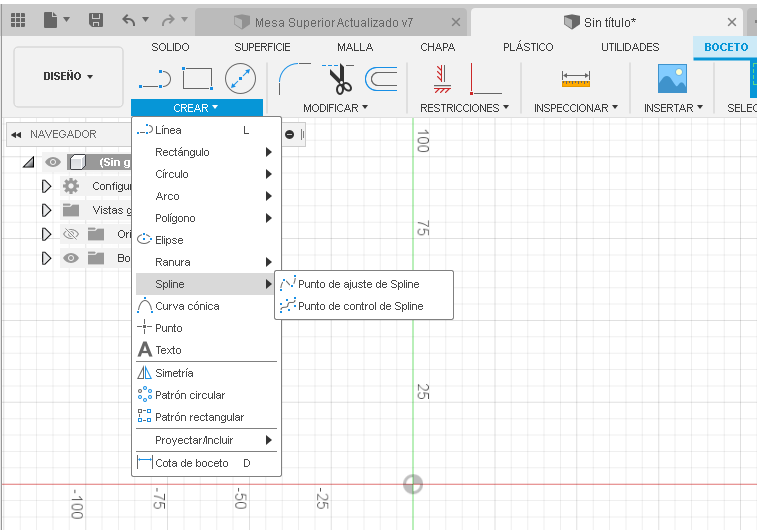Switch to the UTILIDADES tab

[x=630, y=47]
